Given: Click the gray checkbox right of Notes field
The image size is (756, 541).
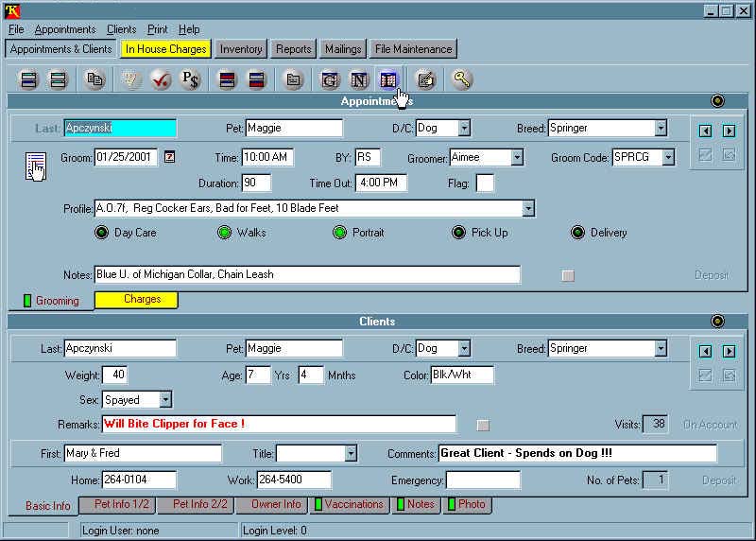Looking at the screenshot, I should coord(568,275).
